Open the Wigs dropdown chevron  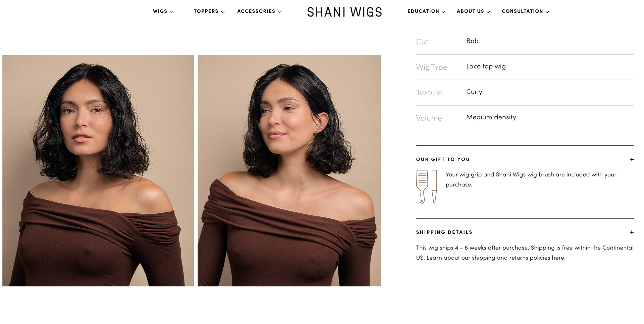[171, 12]
